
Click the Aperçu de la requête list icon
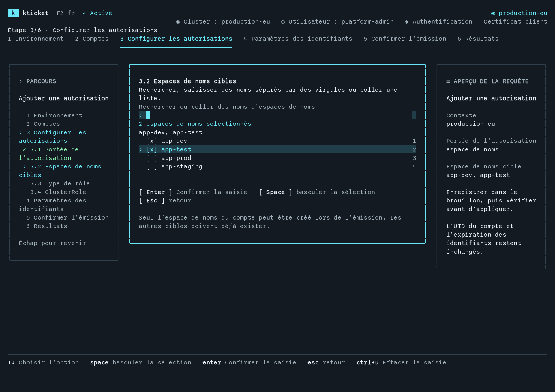click(448, 81)
